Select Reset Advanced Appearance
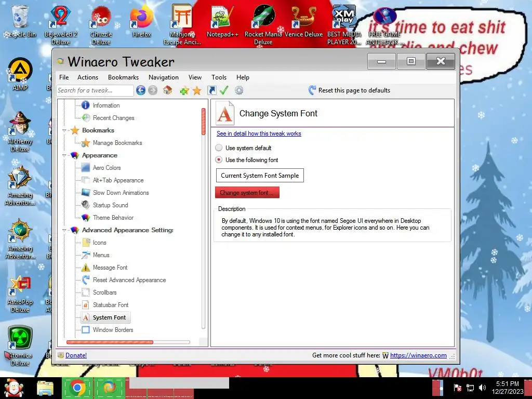Screen dimensions: 532x399 coord(129,280)
